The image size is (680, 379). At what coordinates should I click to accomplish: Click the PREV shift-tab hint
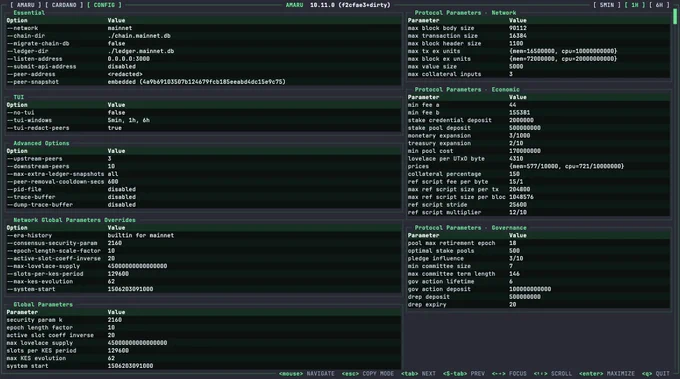[464, 373]
